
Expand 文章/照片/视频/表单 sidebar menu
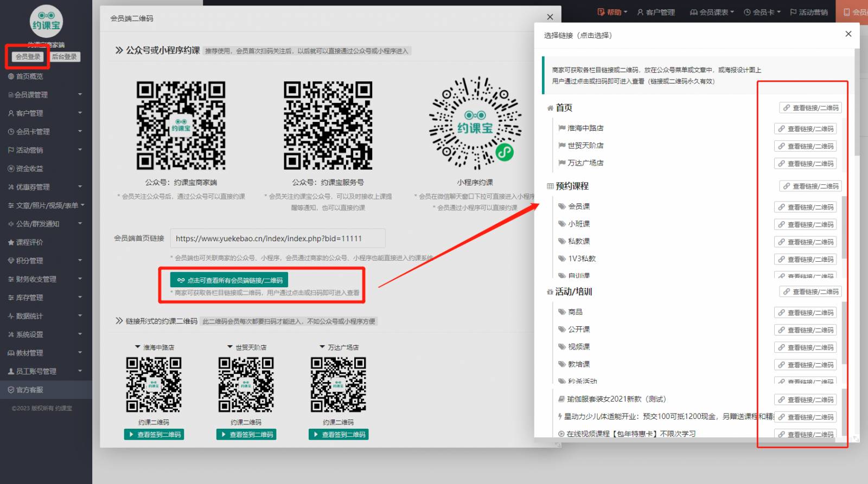46,205
